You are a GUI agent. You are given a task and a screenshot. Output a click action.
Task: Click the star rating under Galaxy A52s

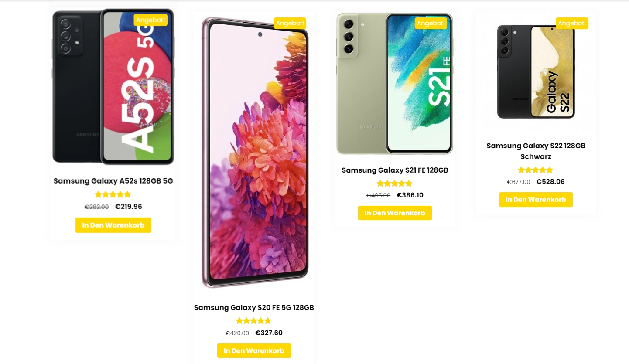[x=113, y=194]
